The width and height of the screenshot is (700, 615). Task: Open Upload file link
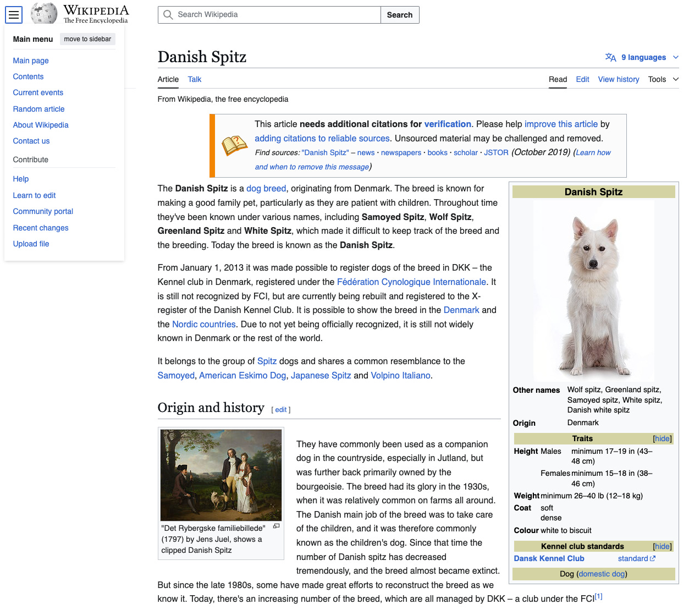click(x=31, y=244)
